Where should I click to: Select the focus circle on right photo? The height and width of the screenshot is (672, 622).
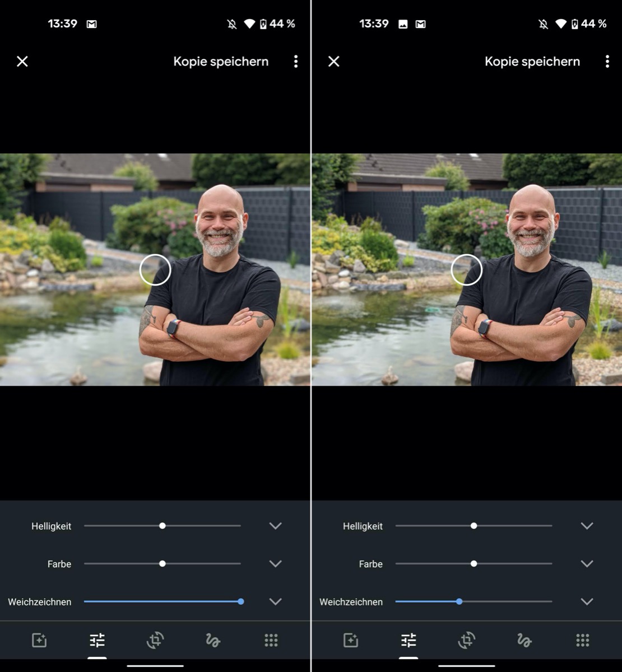point(467,270)
